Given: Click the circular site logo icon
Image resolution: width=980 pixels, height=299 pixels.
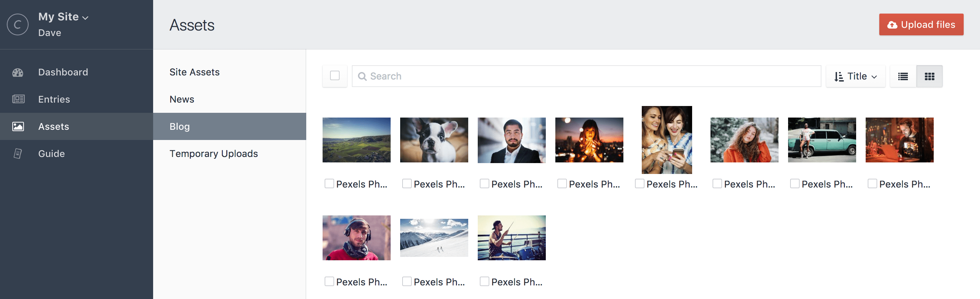Looking at the screenshot, I should pos(17,24).
